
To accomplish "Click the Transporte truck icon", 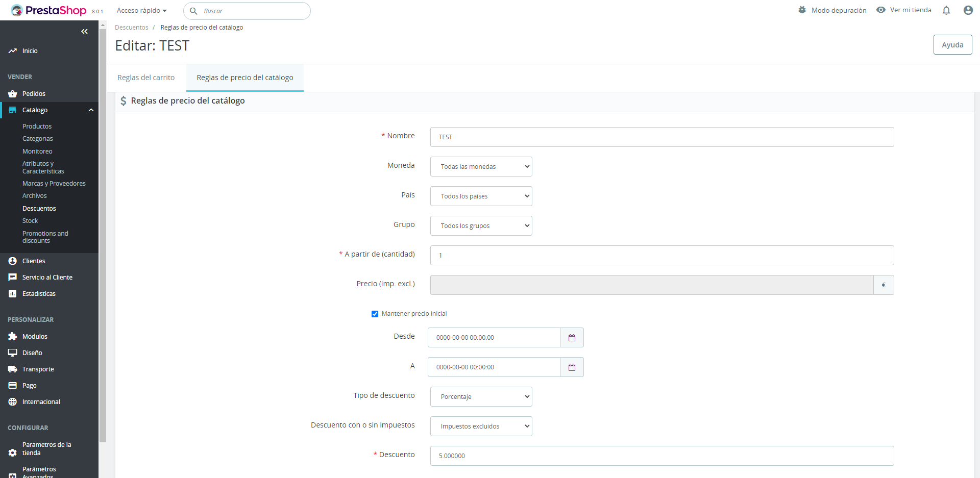I will tap(13, 369).
